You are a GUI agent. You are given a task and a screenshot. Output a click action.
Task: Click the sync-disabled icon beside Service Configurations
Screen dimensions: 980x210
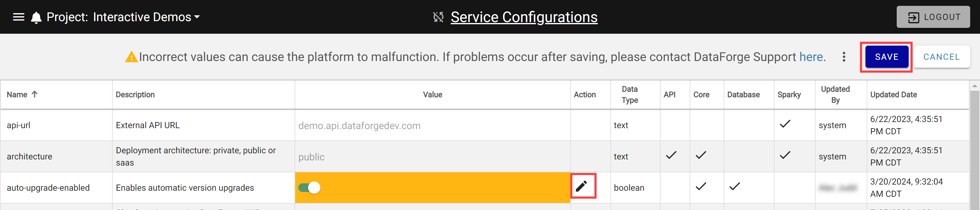click(x=438, y=17)
